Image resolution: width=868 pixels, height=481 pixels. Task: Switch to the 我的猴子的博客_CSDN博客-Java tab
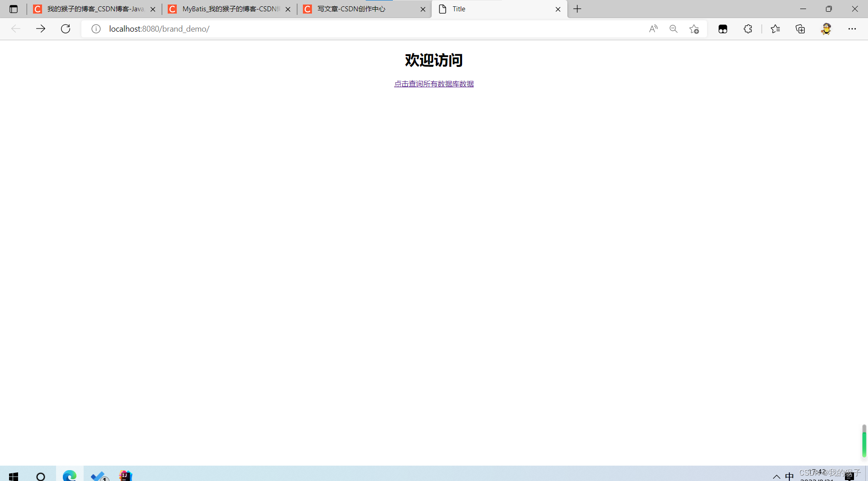(x=94, y=9)
